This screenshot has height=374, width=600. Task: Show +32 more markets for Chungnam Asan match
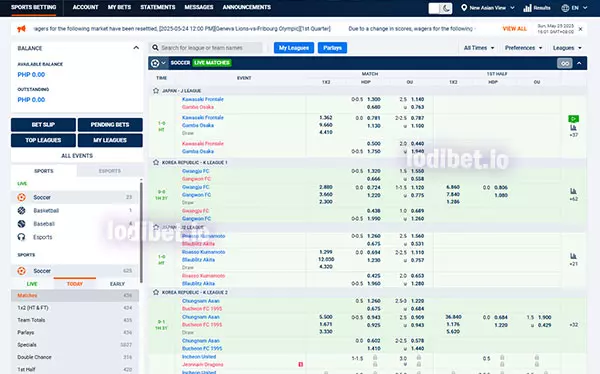click(574, 325)
